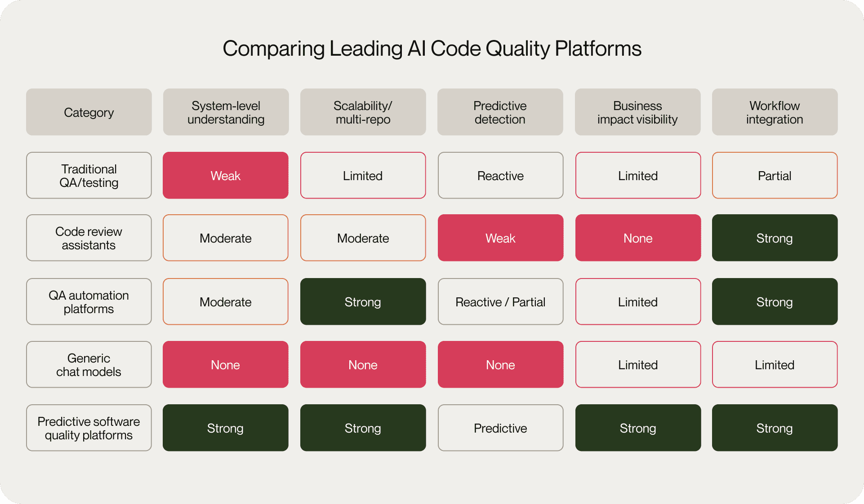This screenshot has width=864, height=504.
Task: Select the 'Business impact visibility' column header
Action: pos(637,112)
